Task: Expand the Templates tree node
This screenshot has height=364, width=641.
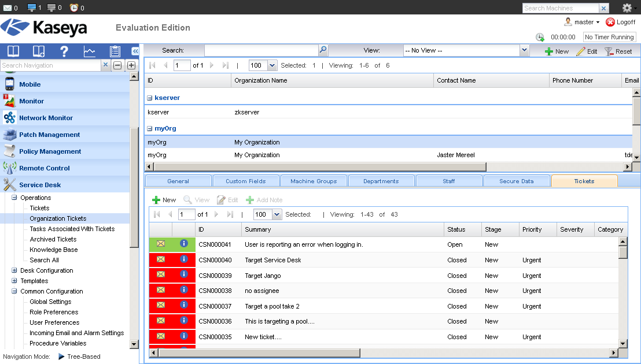Action: [x=14, y=281]
